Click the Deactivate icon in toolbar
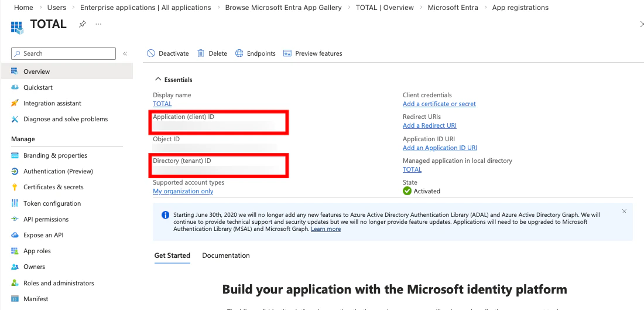Viewport: 644px width, 310px height. pyautogui.click(x=150, y=53)
